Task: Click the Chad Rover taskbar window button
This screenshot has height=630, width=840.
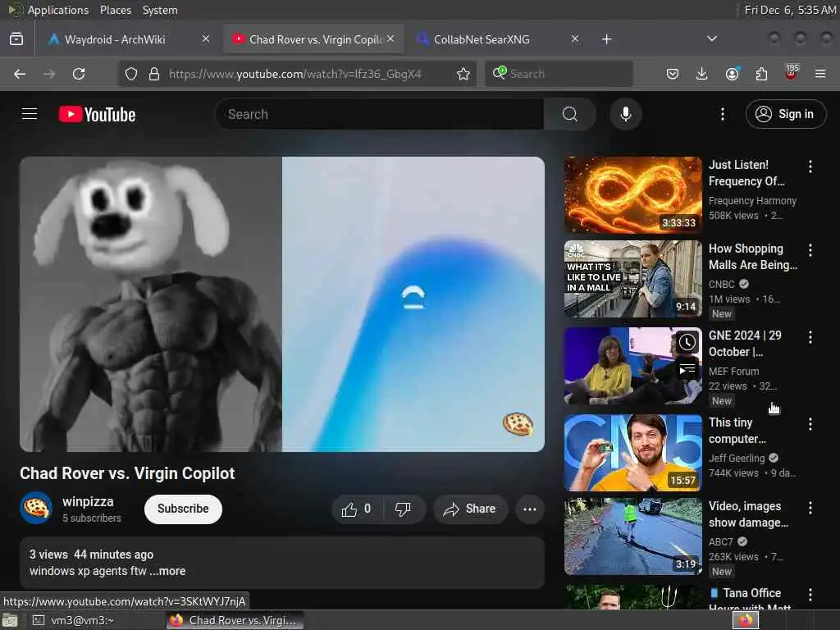Action: (x=235, y=620)
